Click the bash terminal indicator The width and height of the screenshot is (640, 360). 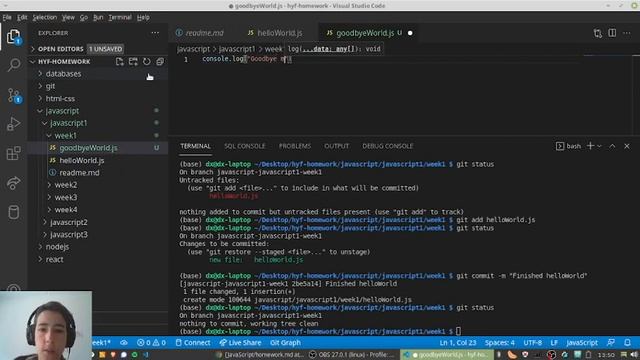tap(568, 146)
